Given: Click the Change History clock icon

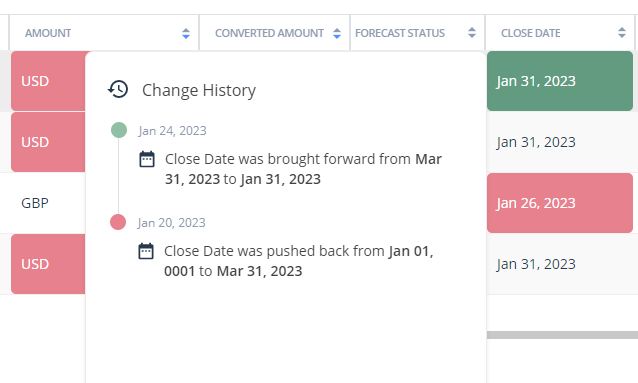Looking at the screenshot, I should [x=118, y=89].
